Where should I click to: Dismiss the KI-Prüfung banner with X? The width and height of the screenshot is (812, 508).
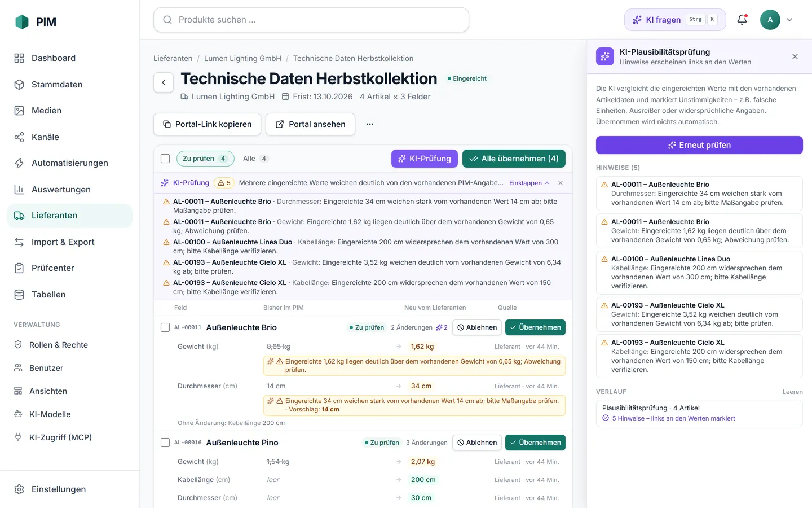coord(561,183)
